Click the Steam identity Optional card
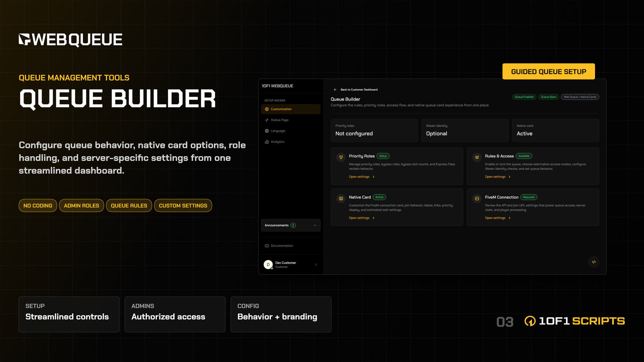 (x=465, y=130)
